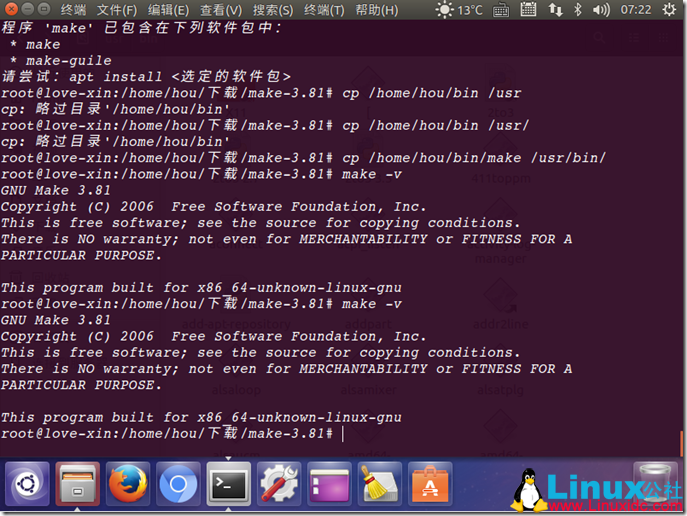
Task: Switch to the Terminal dock icon
Action: (x=229, y=484)
